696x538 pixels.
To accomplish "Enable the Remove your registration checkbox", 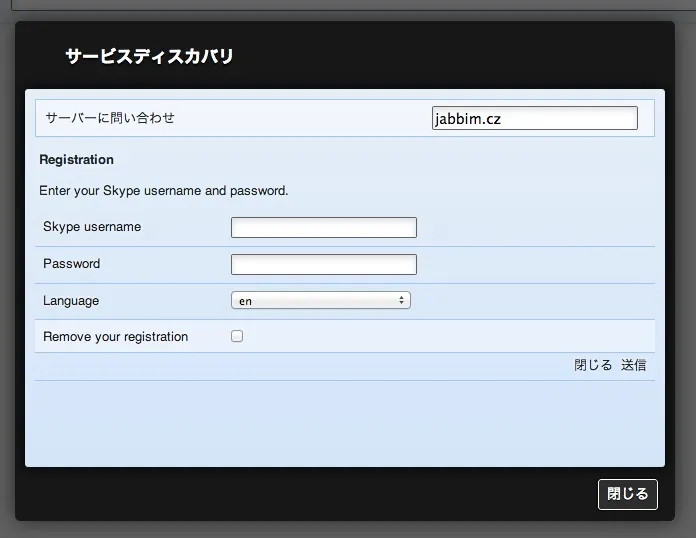I will [x=237, y=337].
